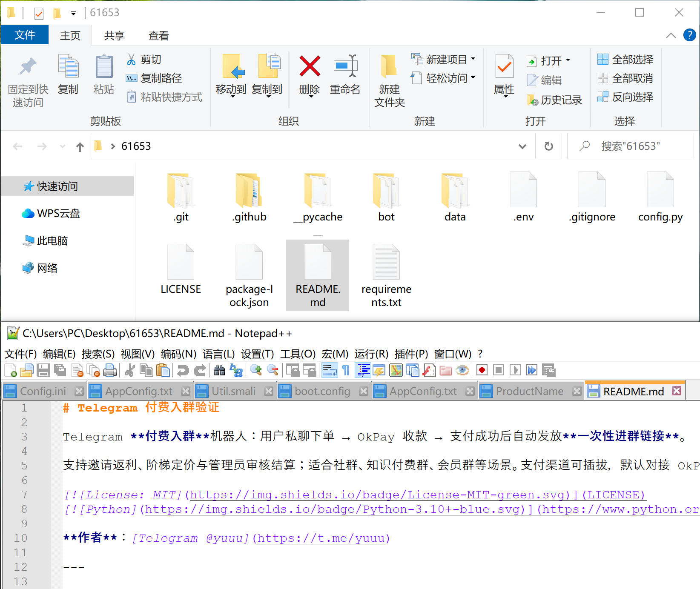
Task: Toggle Show All Characters pilcrow button
Action: (x=346, y=370)
